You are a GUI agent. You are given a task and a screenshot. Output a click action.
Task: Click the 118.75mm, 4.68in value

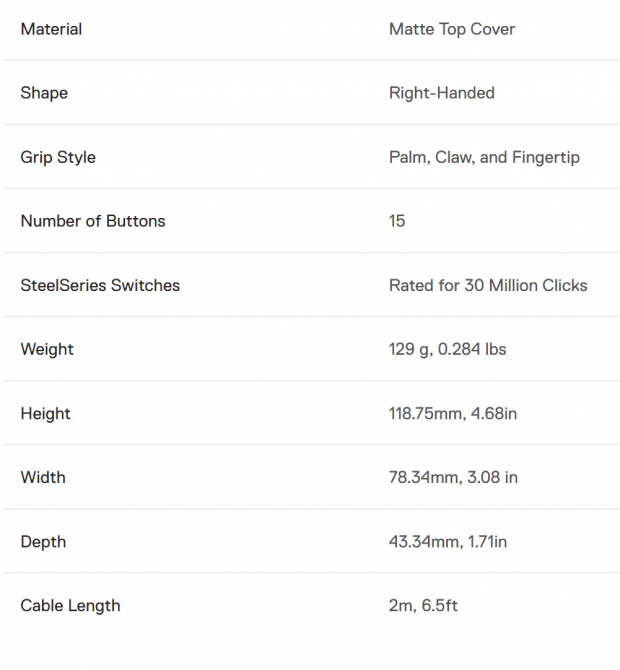point(453,414)
